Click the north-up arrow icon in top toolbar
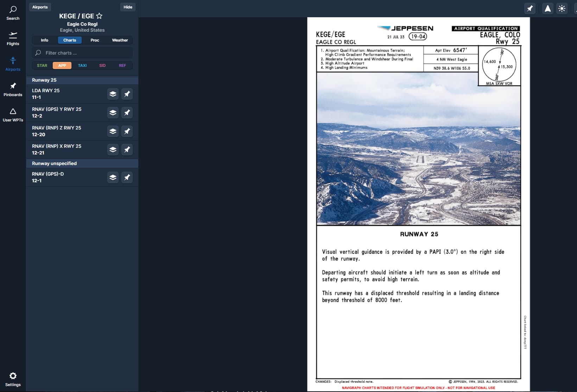The image size is (577, 392). click(x=548, y=8)
